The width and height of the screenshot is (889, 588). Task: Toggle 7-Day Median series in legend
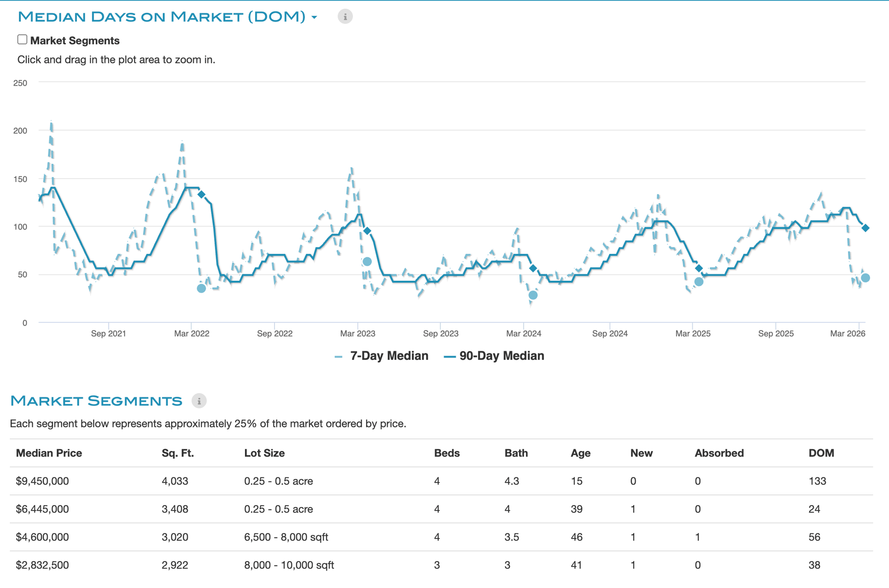coord(389,356)
